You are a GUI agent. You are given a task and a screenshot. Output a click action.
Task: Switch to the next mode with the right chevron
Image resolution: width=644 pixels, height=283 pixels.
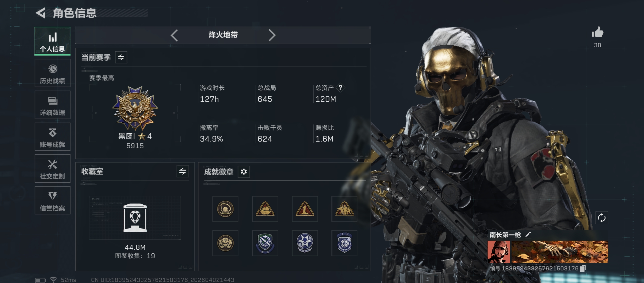click(x=272, y=35)
